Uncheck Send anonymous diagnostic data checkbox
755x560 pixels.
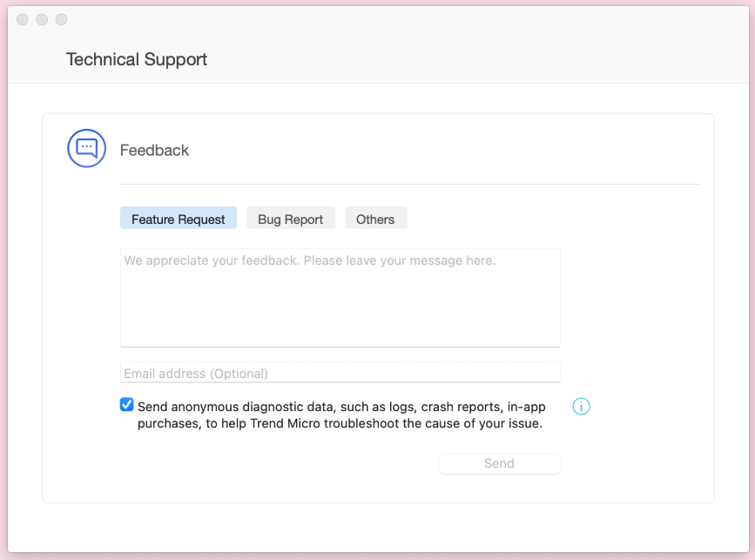126,404
